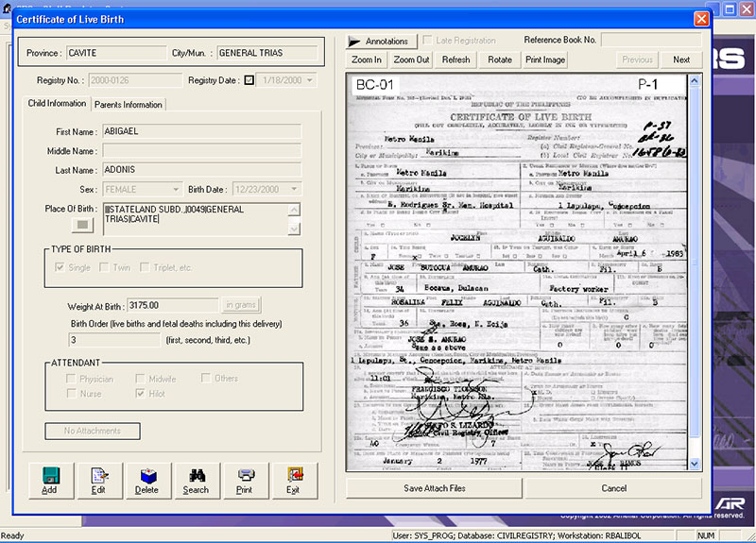Click the image viewer scroll down arrow

coord(695,464)
